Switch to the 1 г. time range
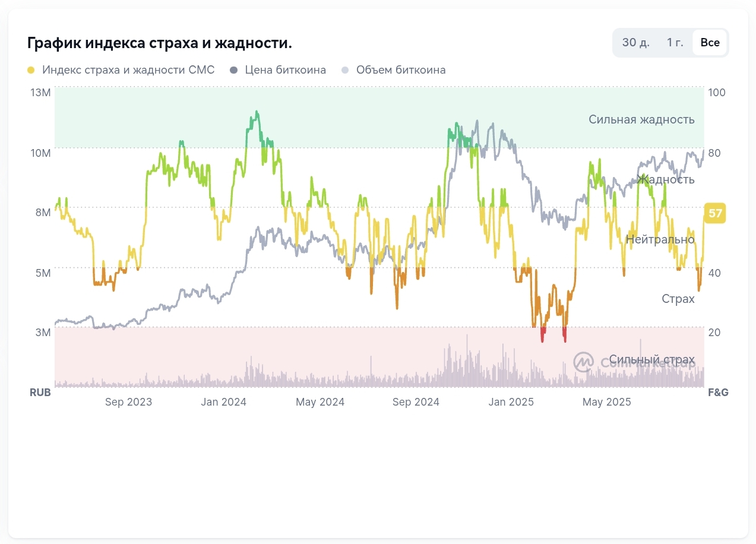Viewport: 756px width, 544px height. [x=675, y=43]
